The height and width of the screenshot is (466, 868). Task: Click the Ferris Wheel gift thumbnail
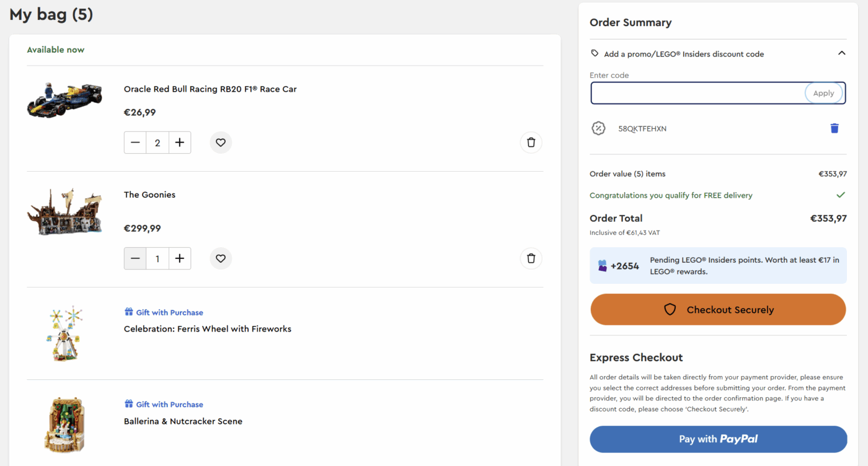coord(64,333)
